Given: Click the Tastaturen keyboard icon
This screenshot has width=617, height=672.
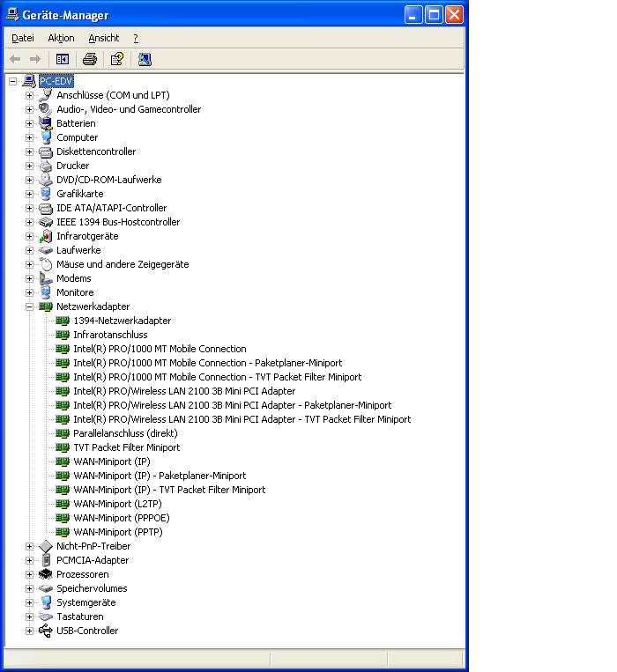Looking at the screenshot, I should (46, 617).
